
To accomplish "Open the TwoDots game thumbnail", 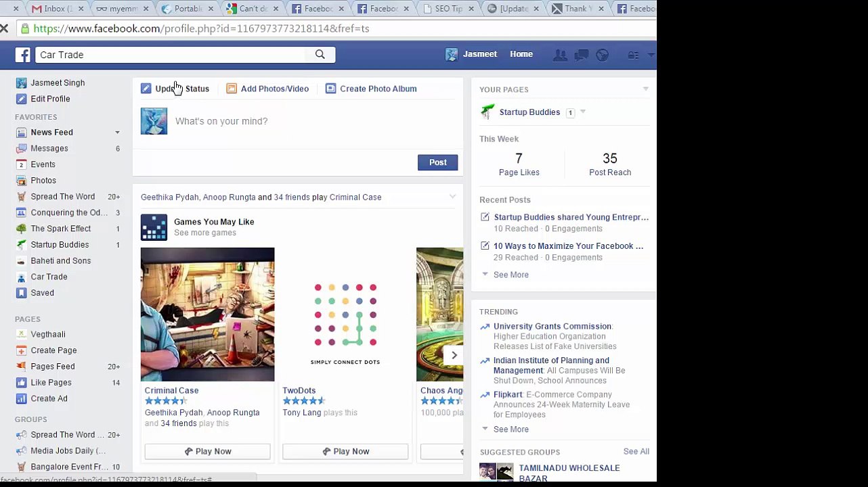I will (345, 315).
